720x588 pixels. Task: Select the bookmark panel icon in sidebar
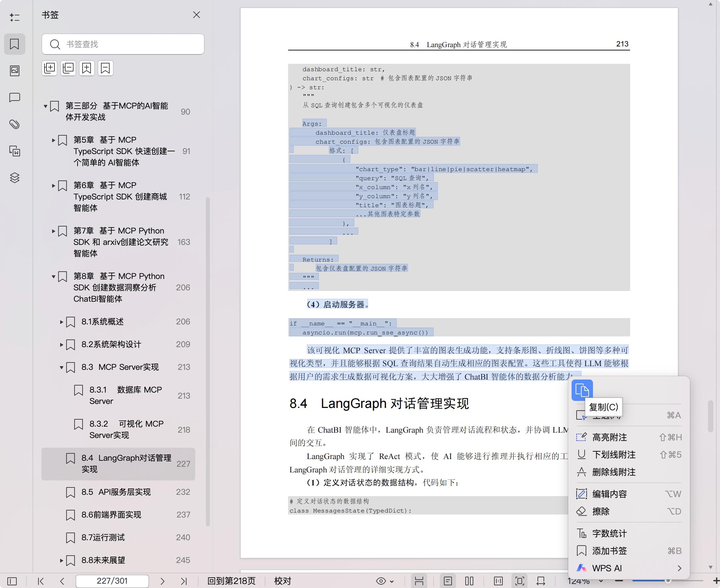click(14, 44)
